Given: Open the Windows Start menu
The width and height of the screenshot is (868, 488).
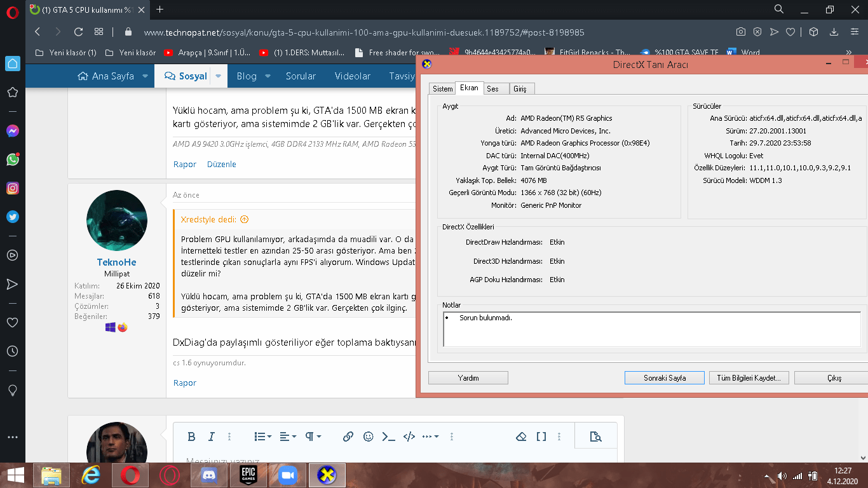Looking at the screenshot, I should (16, 475).
